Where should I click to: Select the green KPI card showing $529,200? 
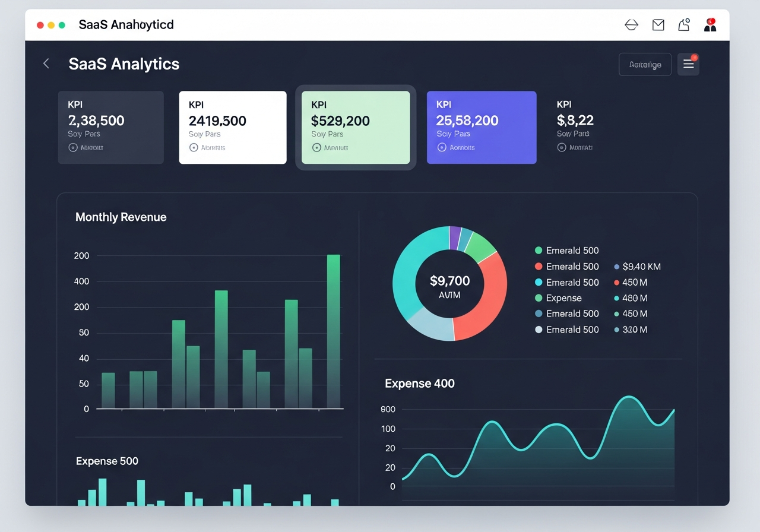(356, 127)
